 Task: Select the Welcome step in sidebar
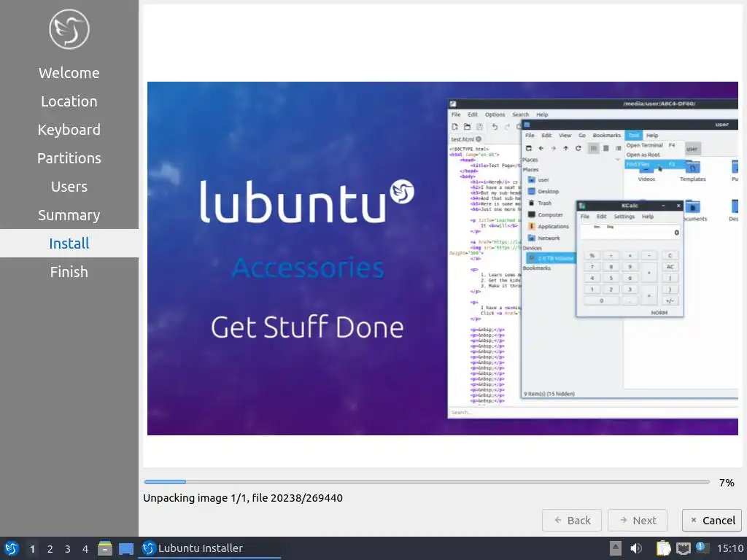coord(69,73)
